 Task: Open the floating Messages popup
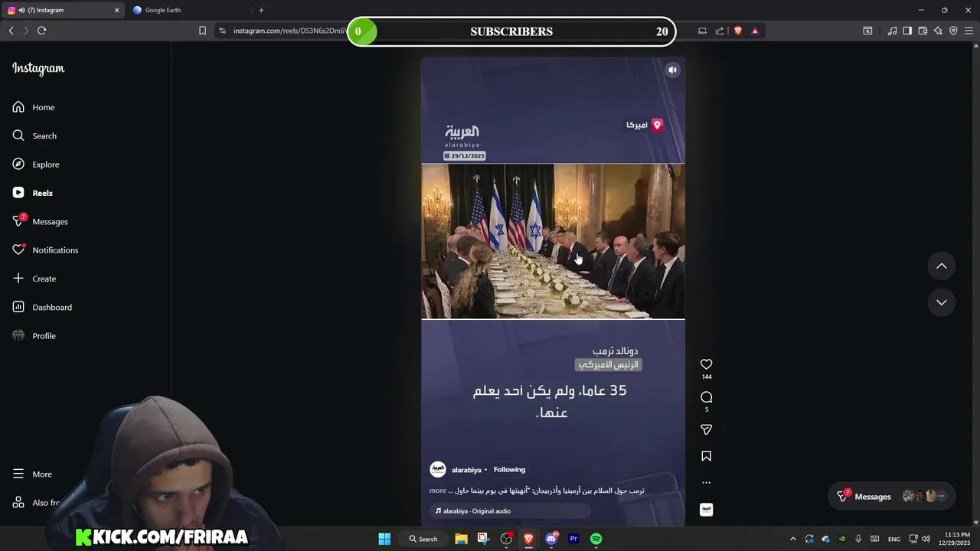pyautogui.click(x=893, y=496)
